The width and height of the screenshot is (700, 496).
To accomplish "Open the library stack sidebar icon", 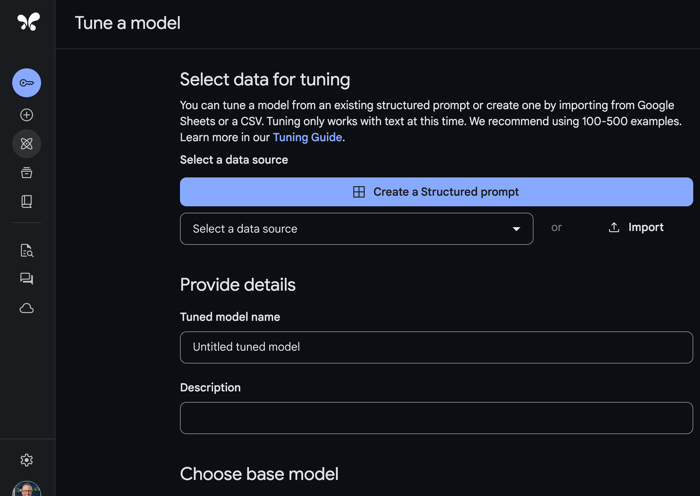I will [27, 173].
